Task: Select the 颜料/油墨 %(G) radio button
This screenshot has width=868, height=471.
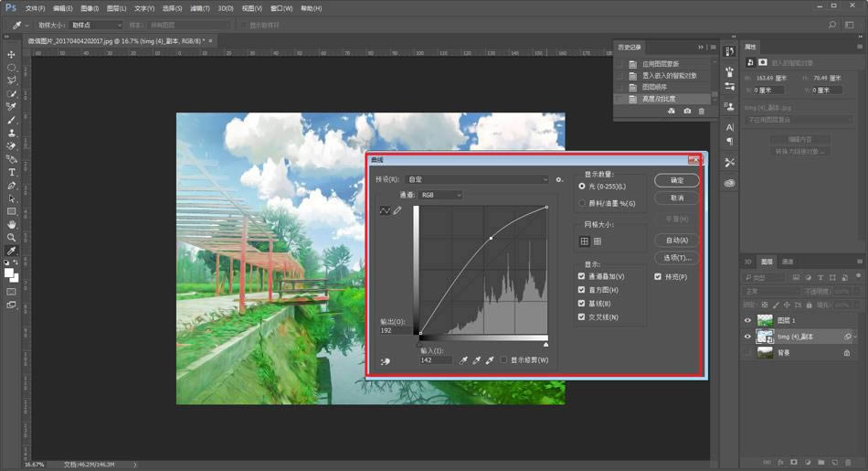Action: (583, 203)
